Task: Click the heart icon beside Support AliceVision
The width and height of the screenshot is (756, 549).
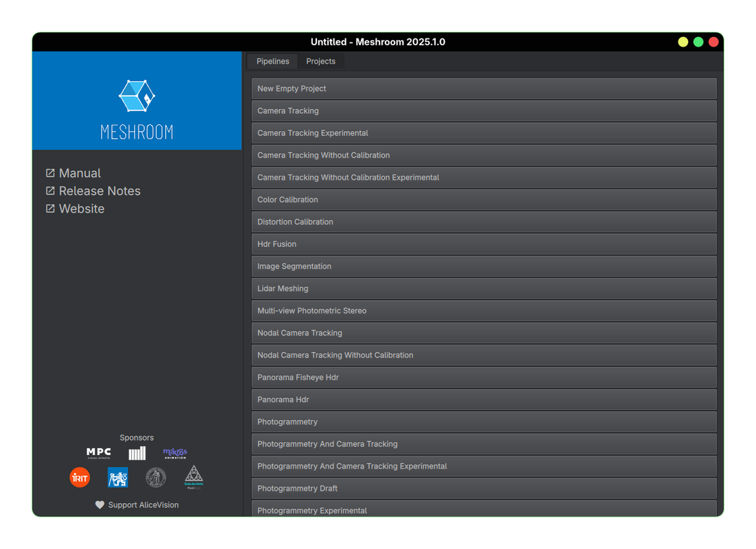Action: point(99,504)
